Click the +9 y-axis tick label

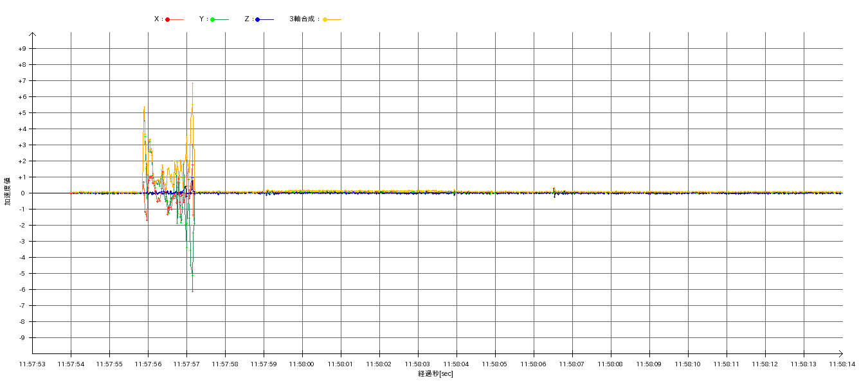22,49
